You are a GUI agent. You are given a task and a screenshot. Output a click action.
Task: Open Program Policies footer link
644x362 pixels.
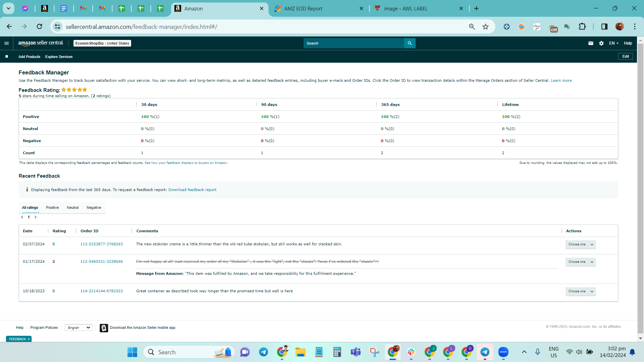tap(44, 327)
